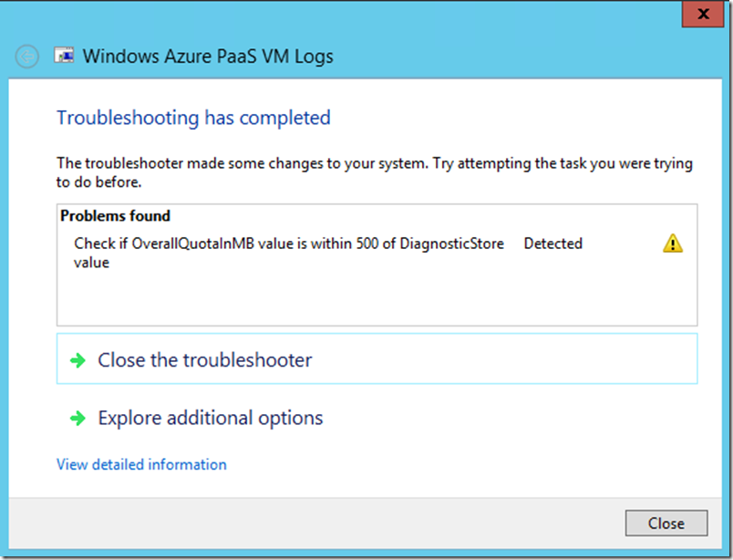Open the View detailed information link
Image resolution: width=733 pixels, height=560 pixels.
tap(141, 464)
